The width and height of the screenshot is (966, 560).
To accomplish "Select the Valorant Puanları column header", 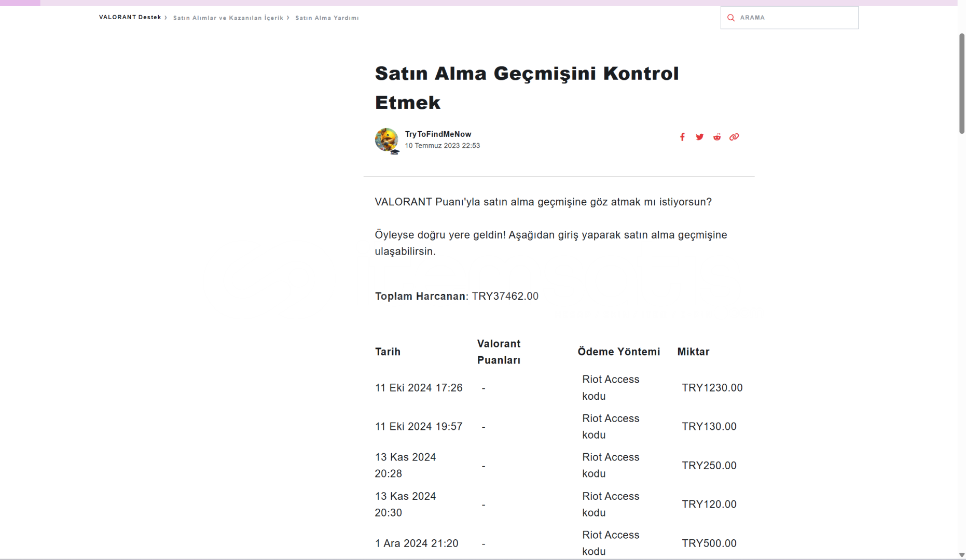I will pyautogui.click(x=499, y=352).
